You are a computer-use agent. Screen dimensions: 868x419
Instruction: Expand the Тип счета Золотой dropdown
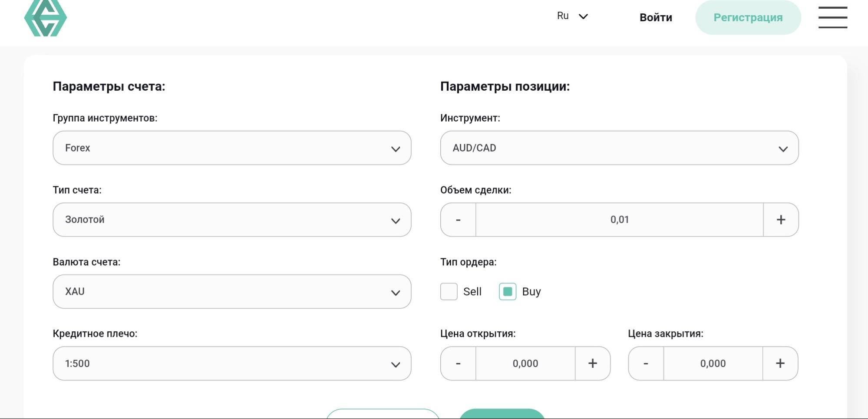click(232, 220)
